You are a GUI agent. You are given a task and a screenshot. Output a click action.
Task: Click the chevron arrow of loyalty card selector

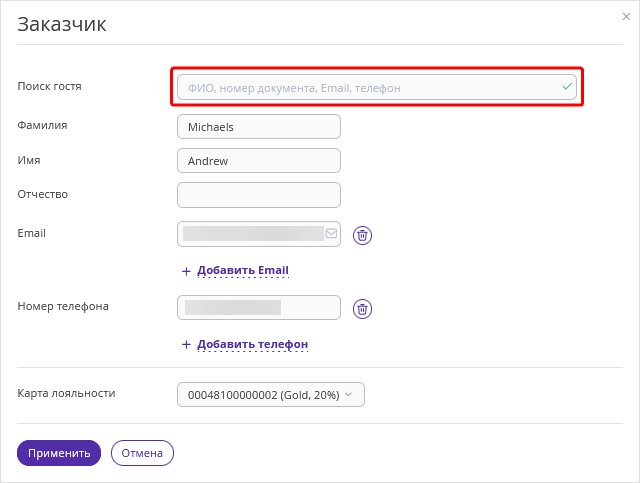(x=348, y=394)
